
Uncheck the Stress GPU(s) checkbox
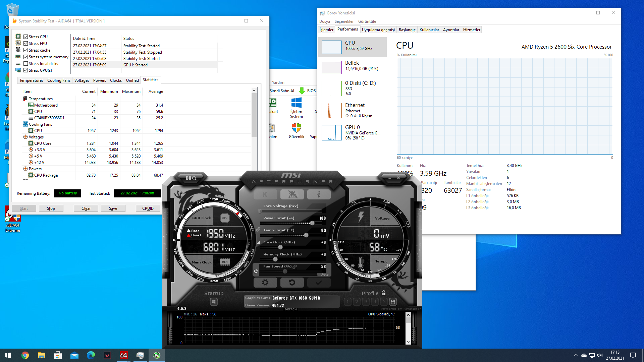26,70
